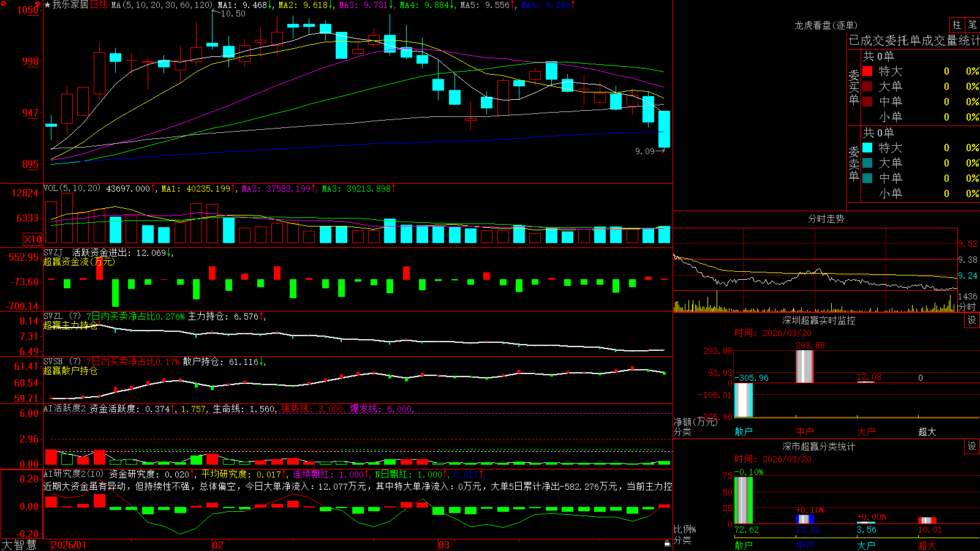Click the 爆发线: 6.000 label
Image resolution: width=980 pixels, height=551 pixels.
click(382, 408)
